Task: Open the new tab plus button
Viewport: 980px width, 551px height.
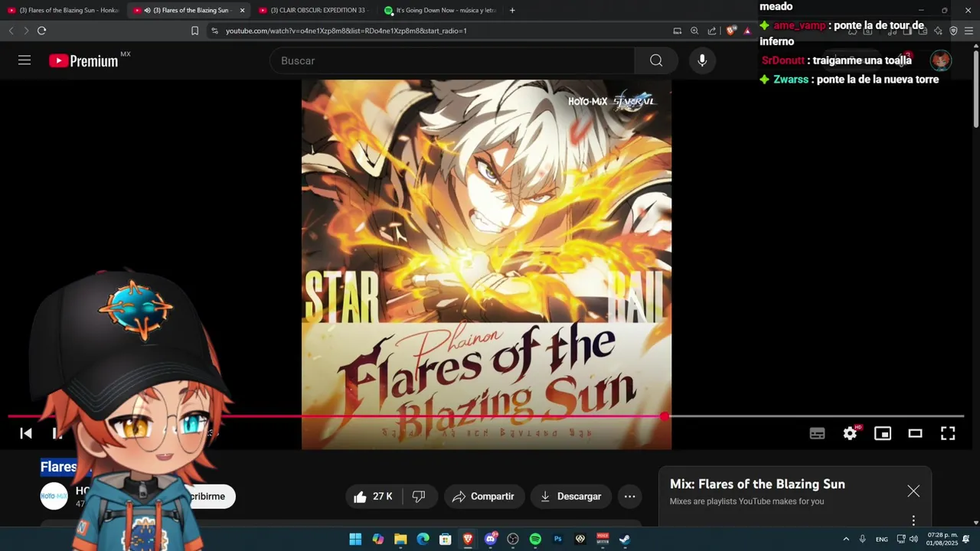Action: (512, 10)
